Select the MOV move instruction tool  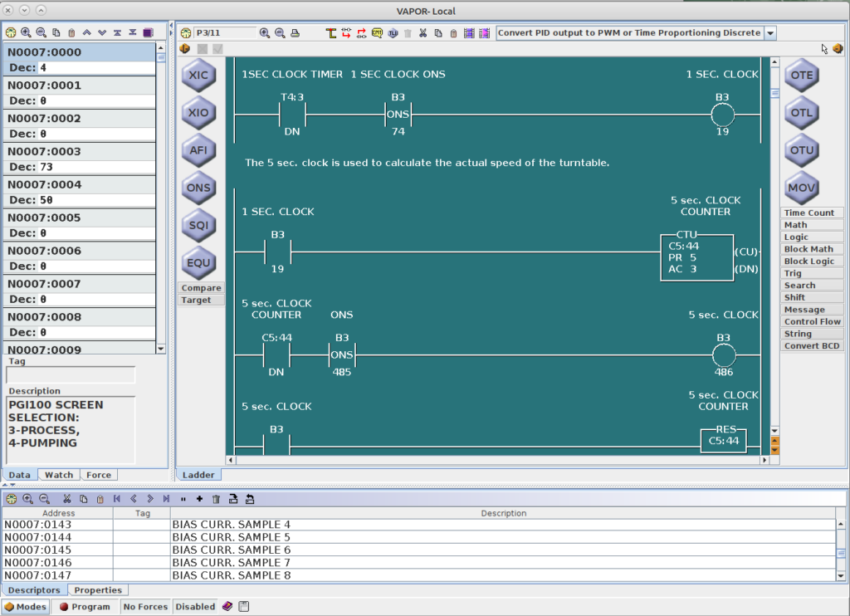pos(800,188)
